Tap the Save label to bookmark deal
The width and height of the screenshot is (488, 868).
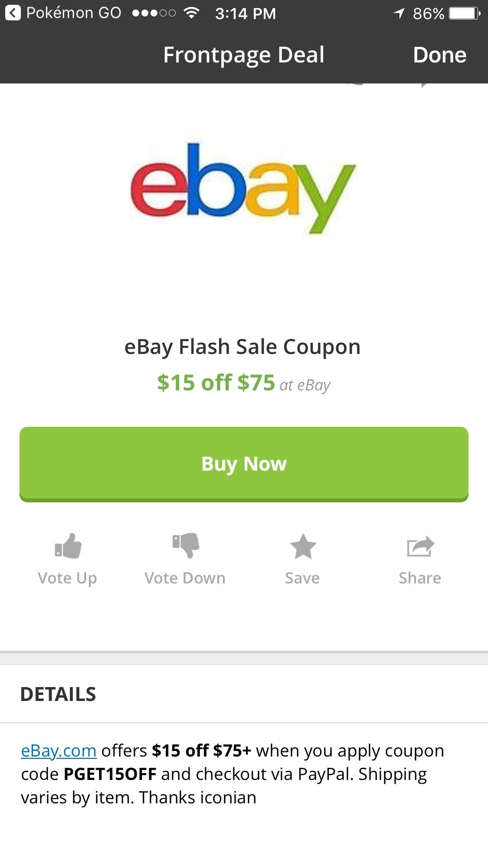302,578
